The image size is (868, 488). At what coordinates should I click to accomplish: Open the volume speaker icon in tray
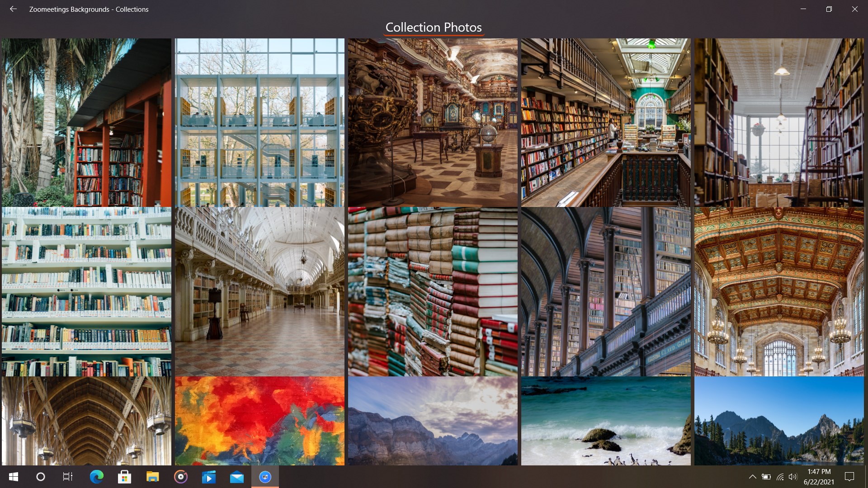pos(793,477)
